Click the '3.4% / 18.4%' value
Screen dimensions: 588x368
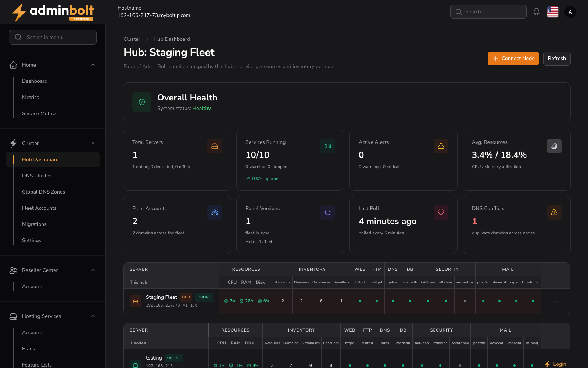click(x=499, y=155)
